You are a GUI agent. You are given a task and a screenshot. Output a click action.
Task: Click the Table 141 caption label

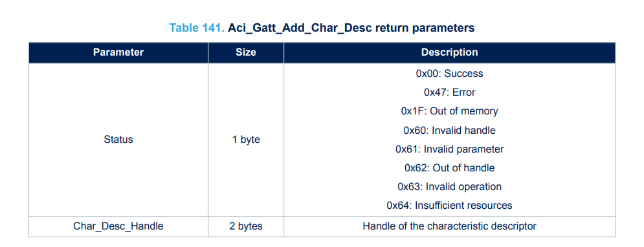(197, 28)
